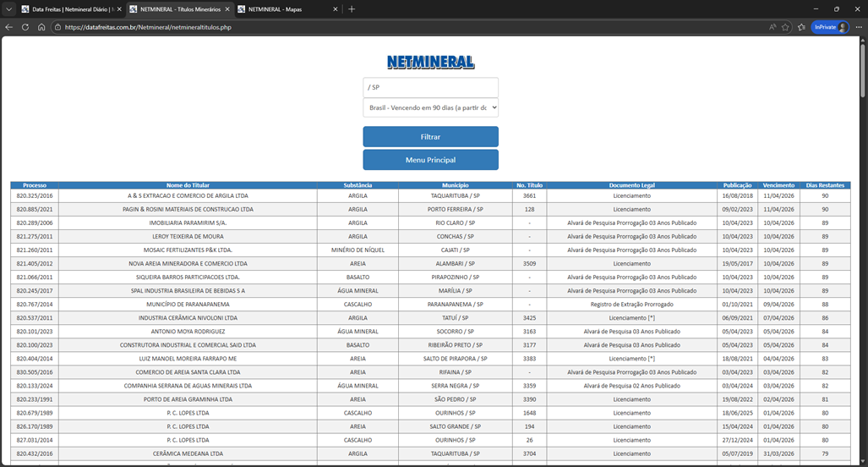Click COMPANHIA SERRANA DE AGUAS MINERAIS LTDA
The image size is (868, 467).
click(188, 386)
